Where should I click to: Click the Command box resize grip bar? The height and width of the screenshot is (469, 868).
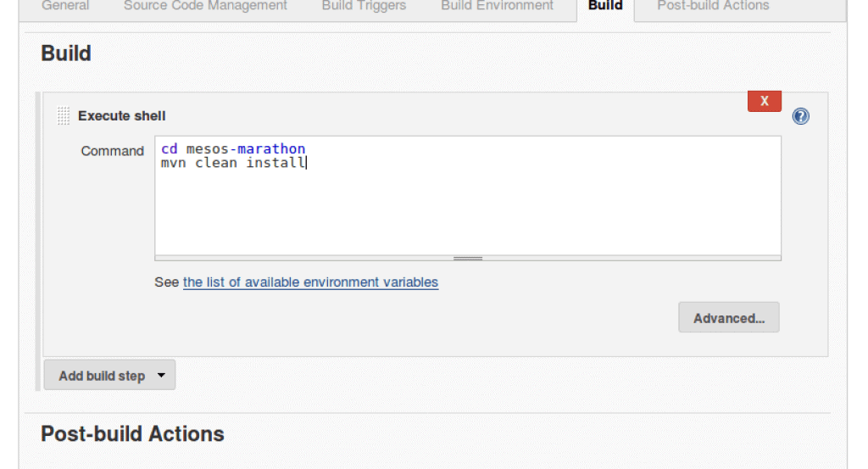pyautogui.click(x=468, y=258)
